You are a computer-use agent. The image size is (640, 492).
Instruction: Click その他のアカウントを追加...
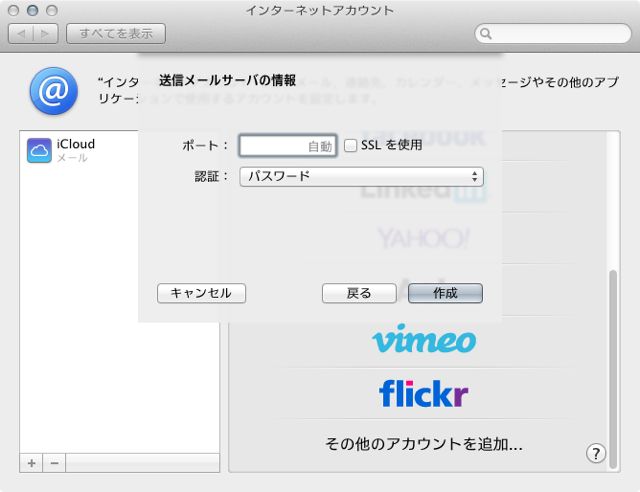point(424,444)
